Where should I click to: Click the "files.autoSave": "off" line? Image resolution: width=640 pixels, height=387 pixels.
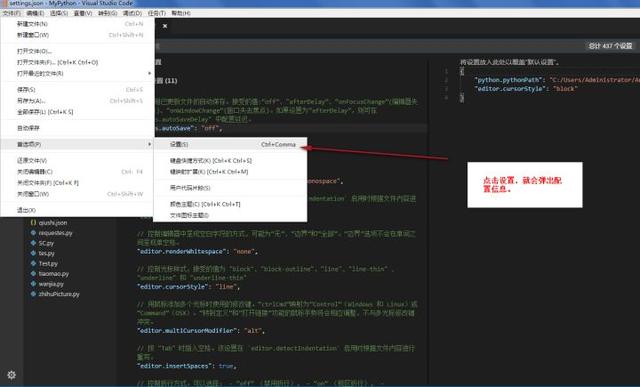189,128
